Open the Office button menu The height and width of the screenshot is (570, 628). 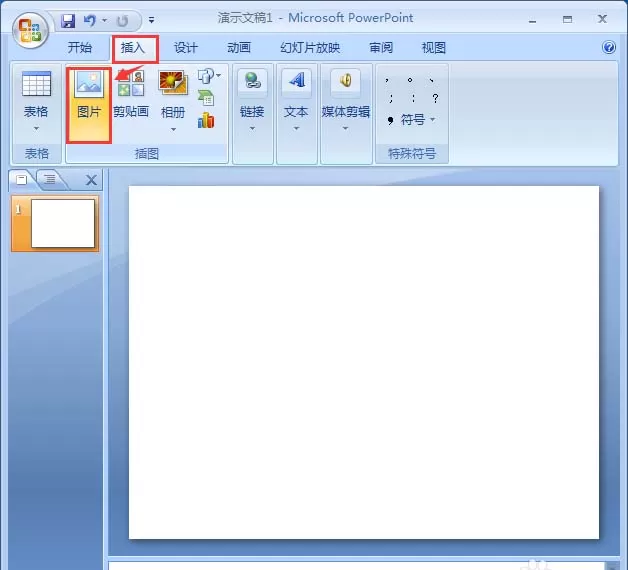[x=30, y=30]
